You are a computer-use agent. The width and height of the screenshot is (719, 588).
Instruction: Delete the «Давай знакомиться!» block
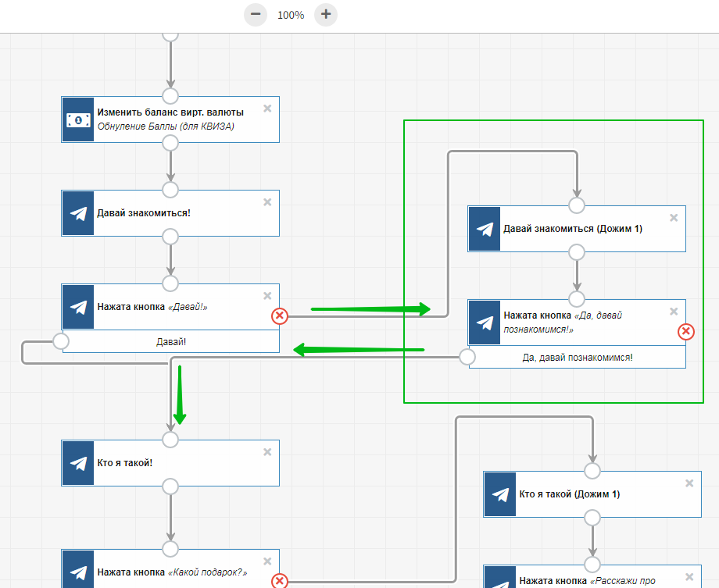(267, 202)
